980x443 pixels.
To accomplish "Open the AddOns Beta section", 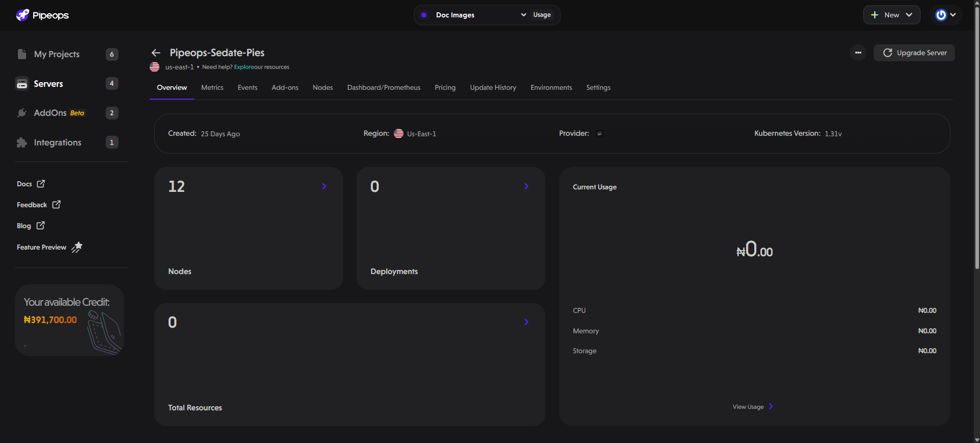I will point(59,113).
